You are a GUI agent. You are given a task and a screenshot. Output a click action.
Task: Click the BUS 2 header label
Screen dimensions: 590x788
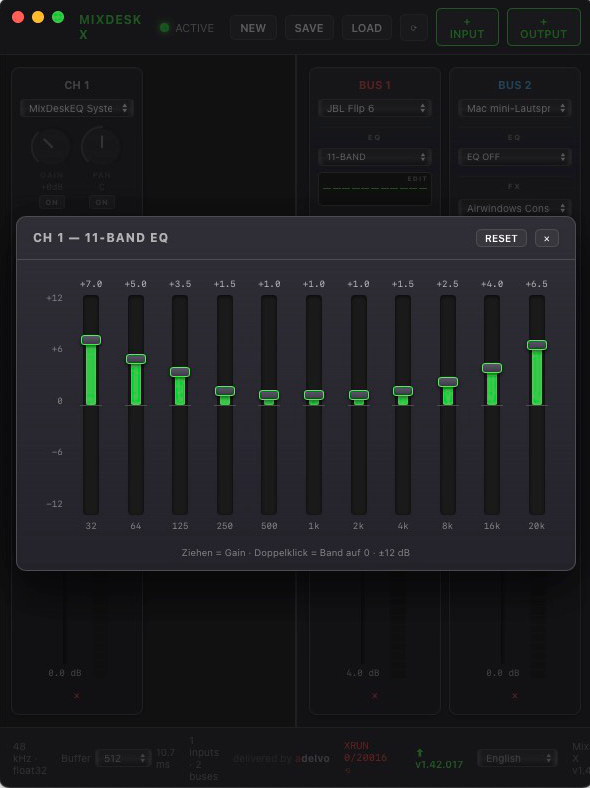tap(515, 85)
